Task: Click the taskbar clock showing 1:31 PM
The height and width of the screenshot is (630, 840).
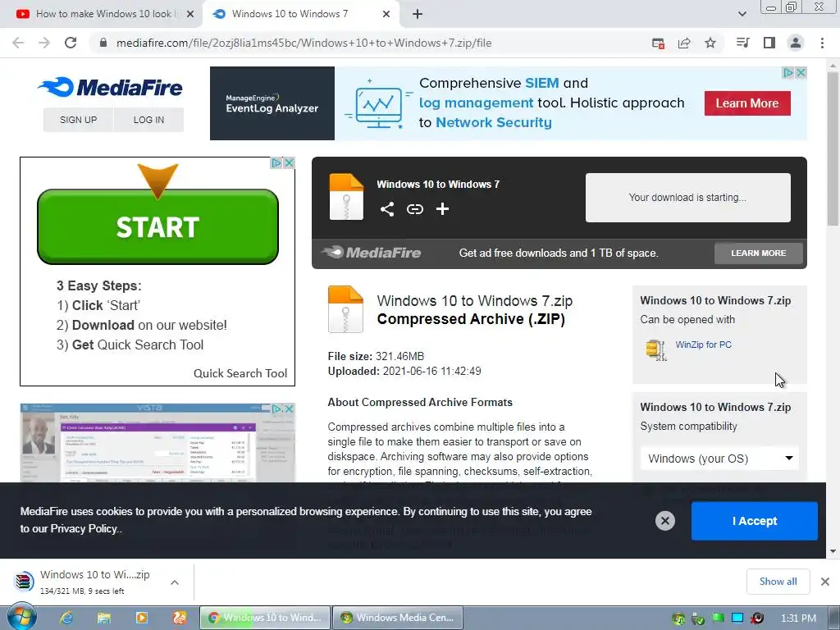Action: point(798,619)
